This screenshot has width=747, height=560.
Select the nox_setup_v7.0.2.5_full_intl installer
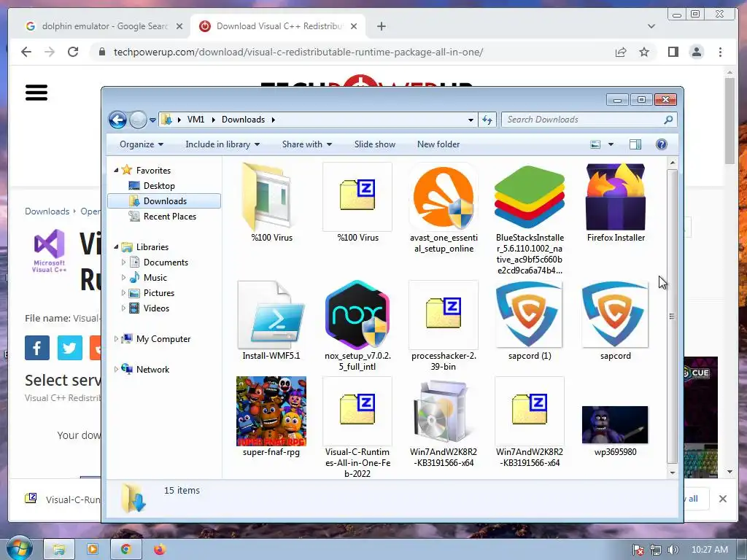point(357,315)
